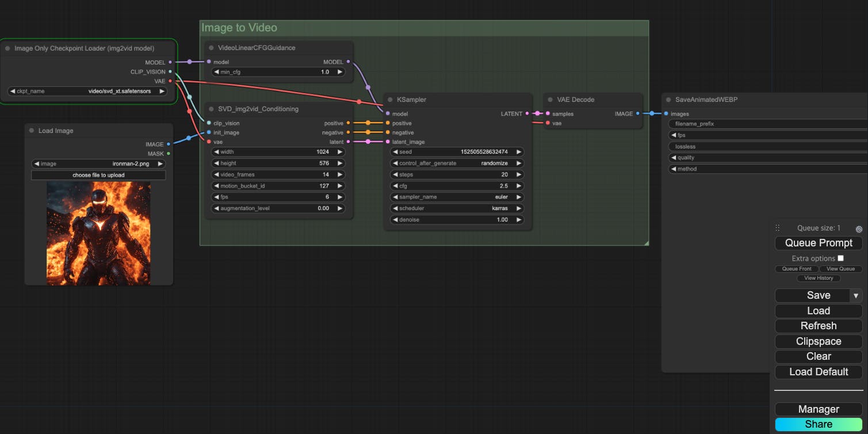Click the queue panel drag handle
Screen dimensions: 868x434
778,228
